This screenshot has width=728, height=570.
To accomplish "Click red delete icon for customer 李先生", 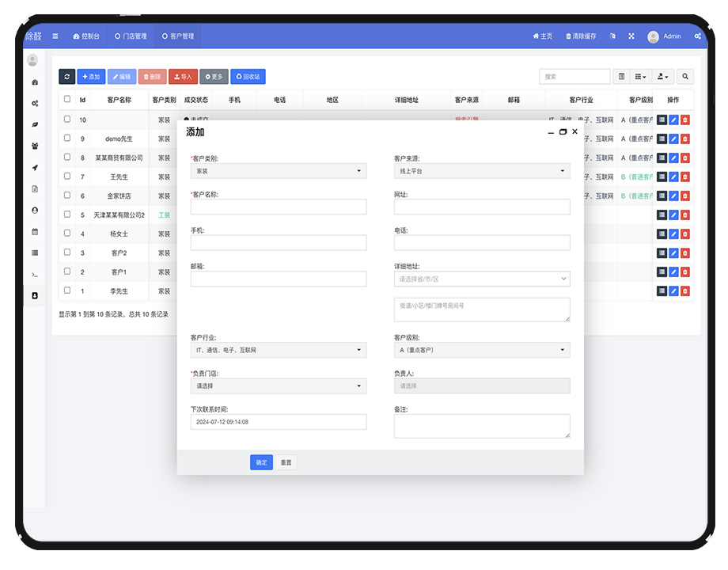I will coord(685,291).
